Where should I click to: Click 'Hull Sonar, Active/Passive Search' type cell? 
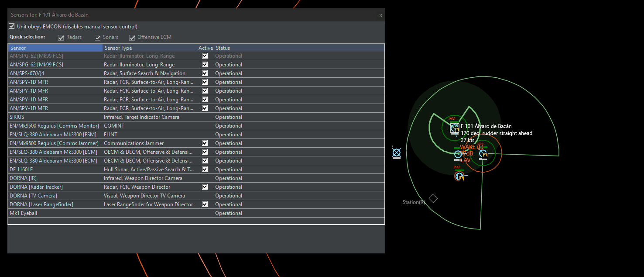point(149,170)
